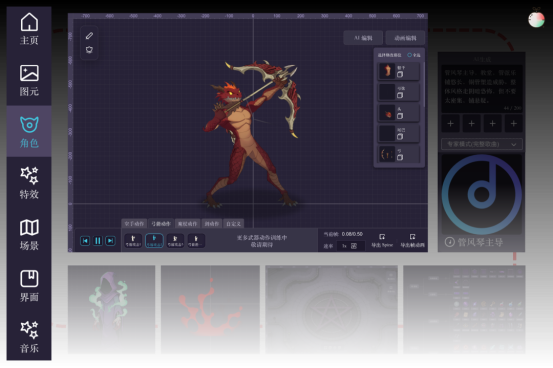This screenshot has width=553, height=368.
Task: Open the 特效 effects section
Action: point(29,183)
